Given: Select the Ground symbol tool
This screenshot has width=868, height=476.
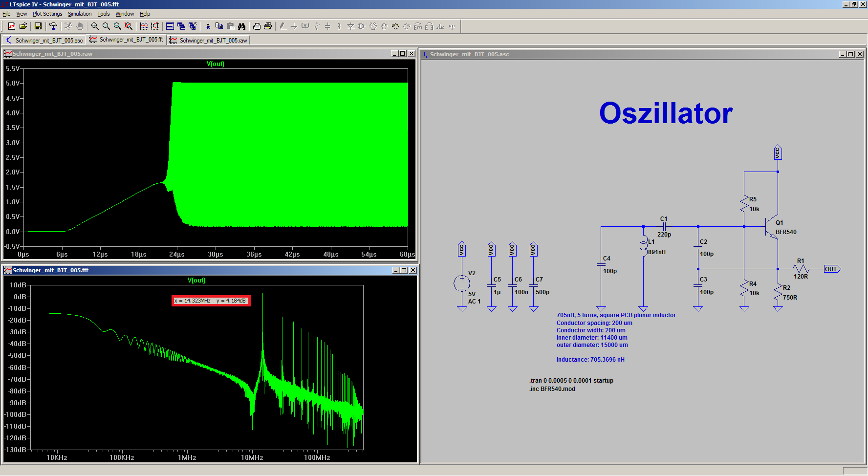Looking at the screenshot, I should (294, 26).
